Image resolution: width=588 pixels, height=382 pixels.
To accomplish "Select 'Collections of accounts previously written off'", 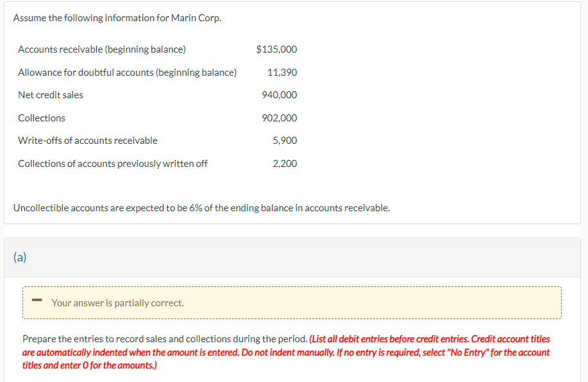I will pos(112,163).
